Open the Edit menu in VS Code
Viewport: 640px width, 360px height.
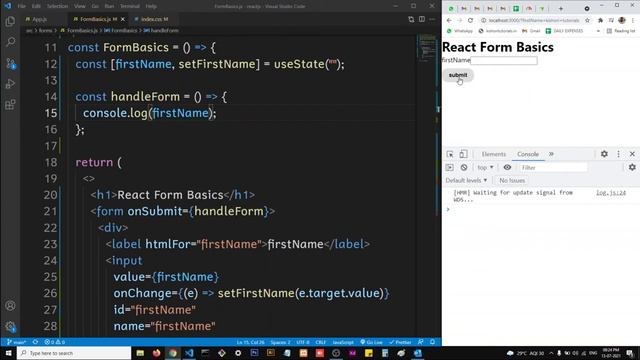pos(36,6)
